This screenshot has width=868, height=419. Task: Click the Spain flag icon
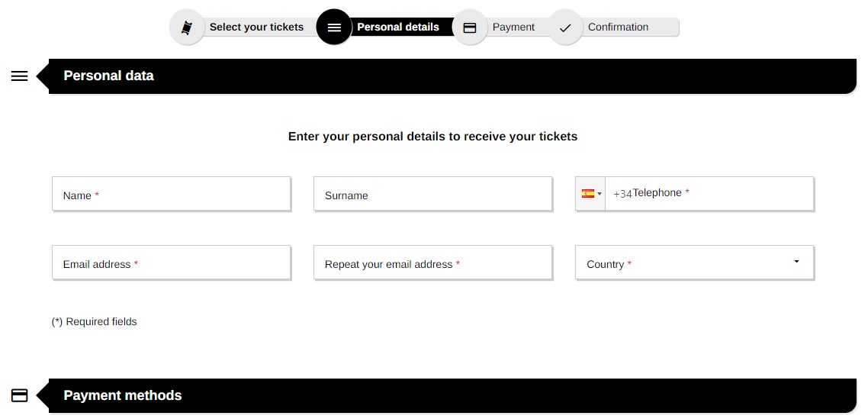click(588, 193)
